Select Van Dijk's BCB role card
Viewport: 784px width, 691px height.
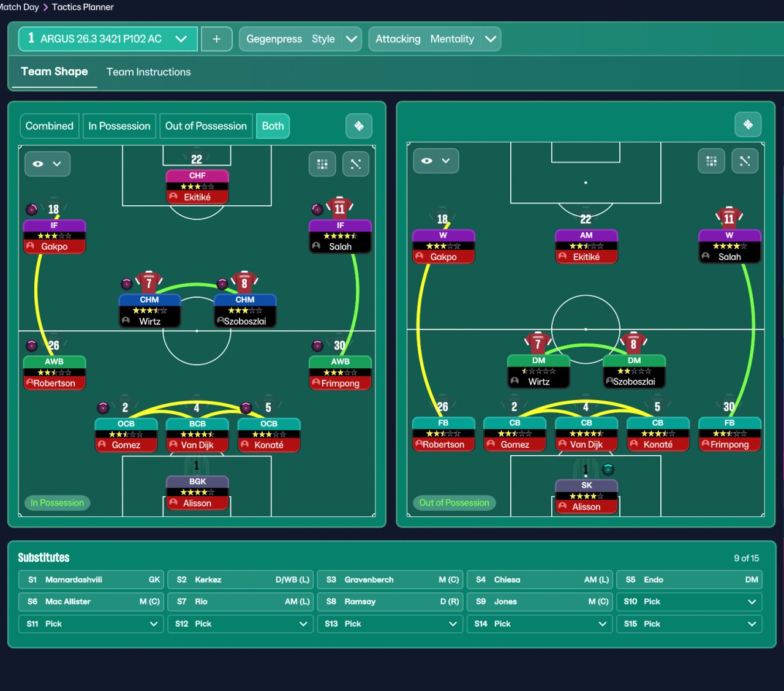tap(197, 435)
